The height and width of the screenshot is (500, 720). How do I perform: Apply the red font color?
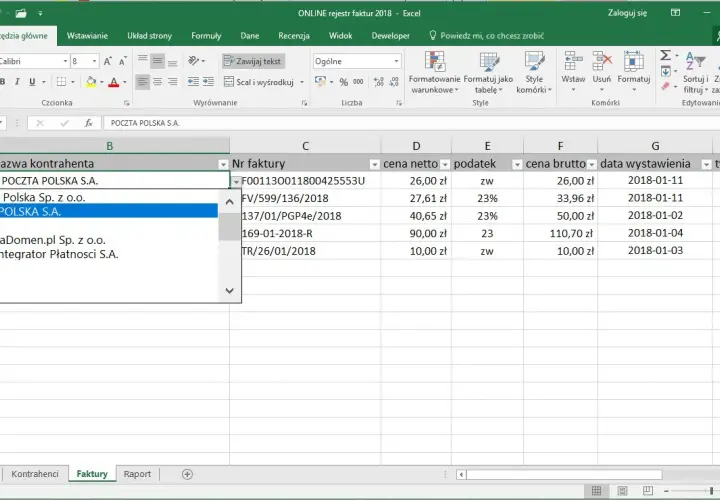[113, 82]
